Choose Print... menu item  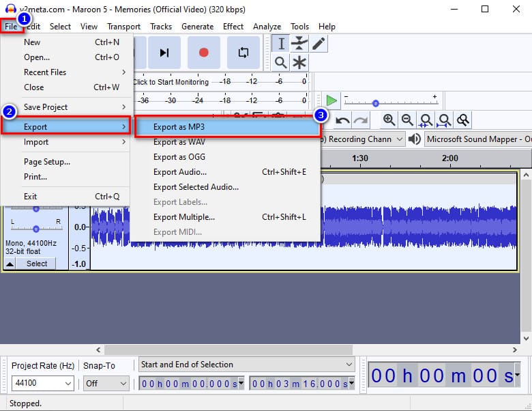pyautogui.click(x=66, y=177)
